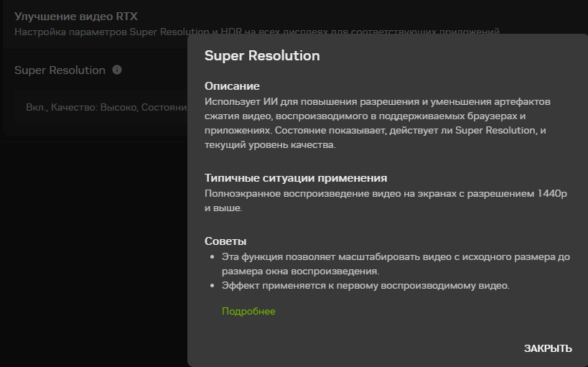This screenshot has width=588, height=367.
Task: Click the bullet marker of the first tip
Action: click(212, 257)
